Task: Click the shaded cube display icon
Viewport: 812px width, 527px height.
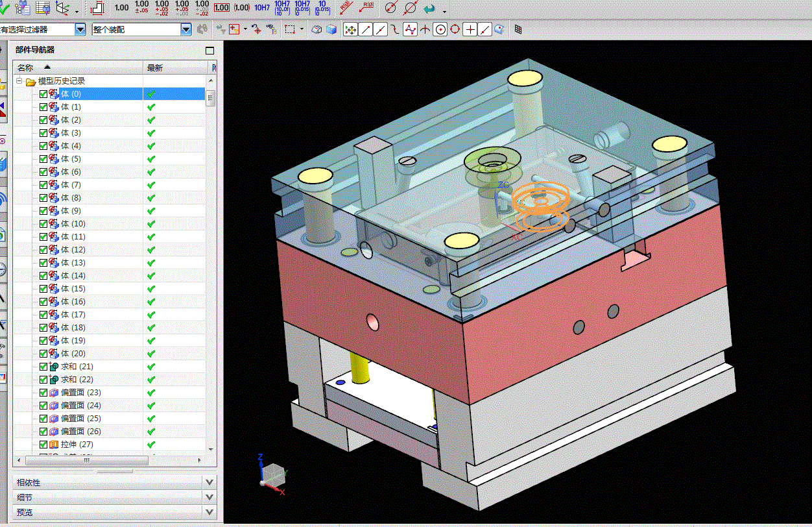Action: (x=331, y=29)
